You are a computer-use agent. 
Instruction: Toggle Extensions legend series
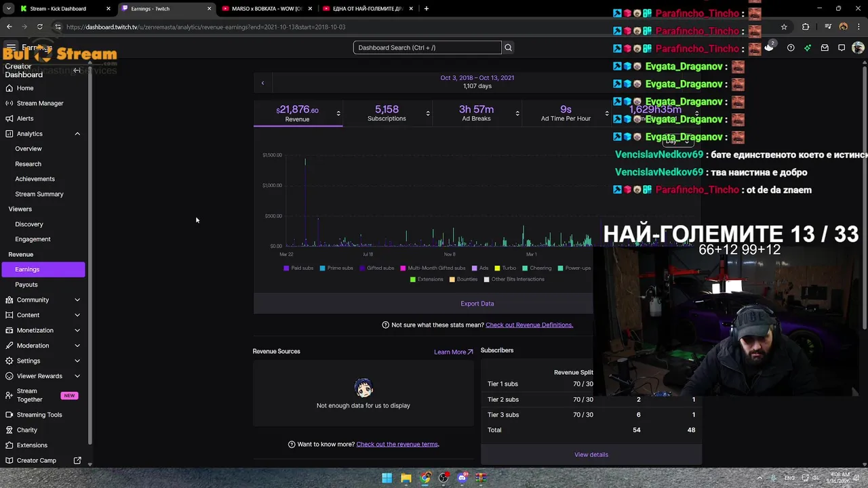pyautogui.click(x=426, y=279)
